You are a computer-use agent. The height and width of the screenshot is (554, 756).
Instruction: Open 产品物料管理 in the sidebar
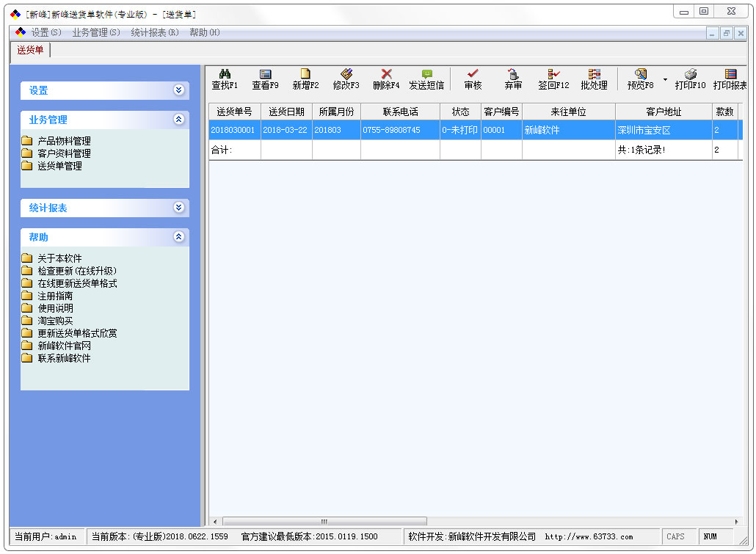64,141
